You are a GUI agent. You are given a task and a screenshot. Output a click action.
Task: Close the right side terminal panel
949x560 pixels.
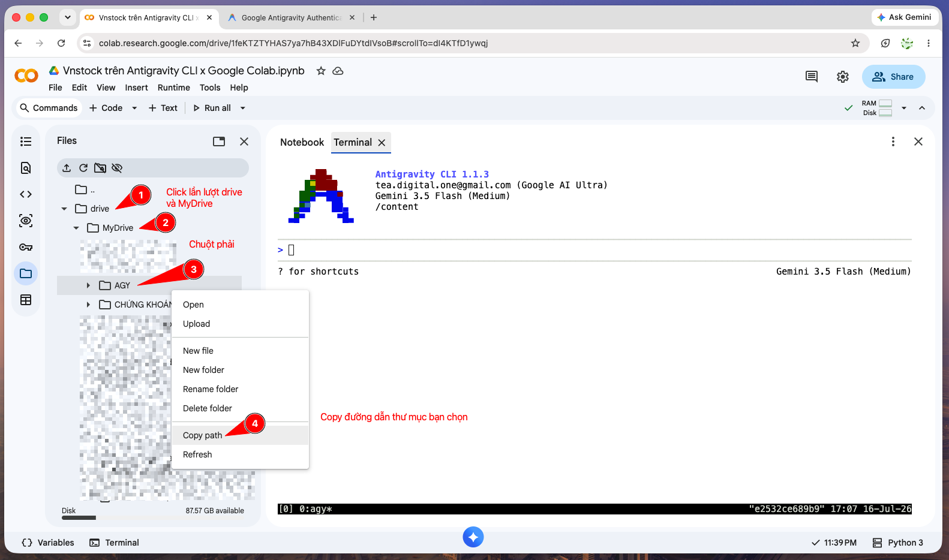[918, 141]
